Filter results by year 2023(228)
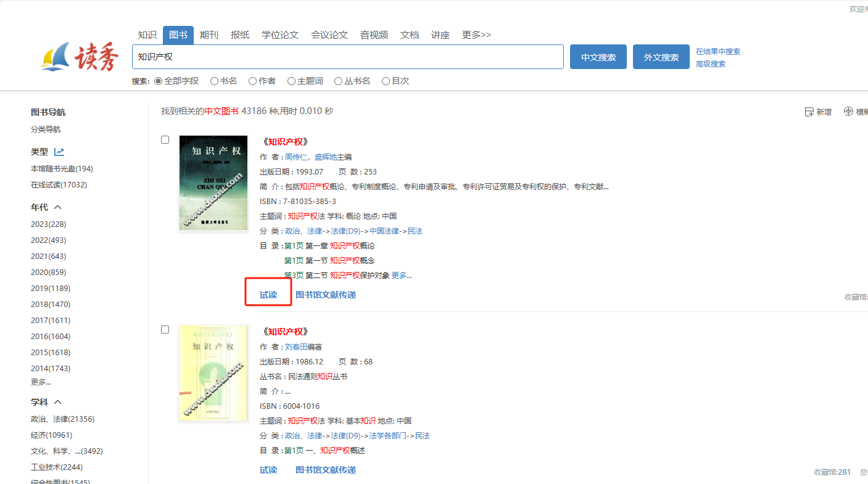Image resolution: width=868 pixels, height=484 pixels. pyautogui.click(x=48, y=224)
